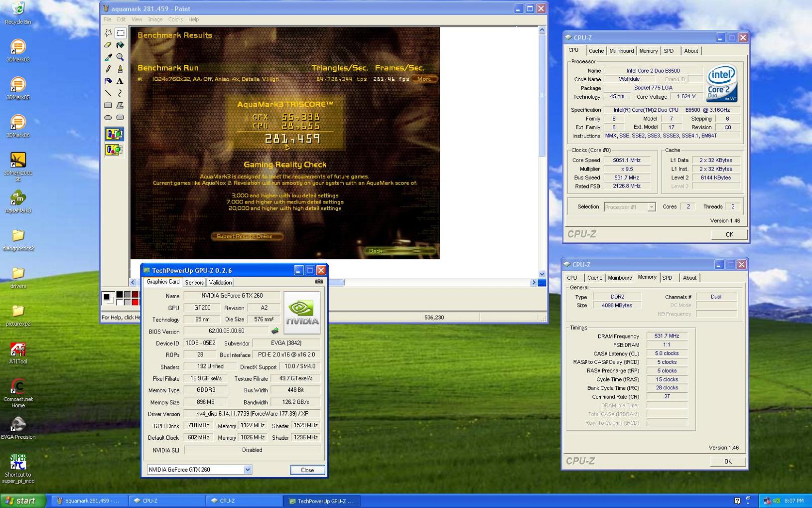Pick the Fill With Color bucket tool
812x508 pixels.
(120, 45)
